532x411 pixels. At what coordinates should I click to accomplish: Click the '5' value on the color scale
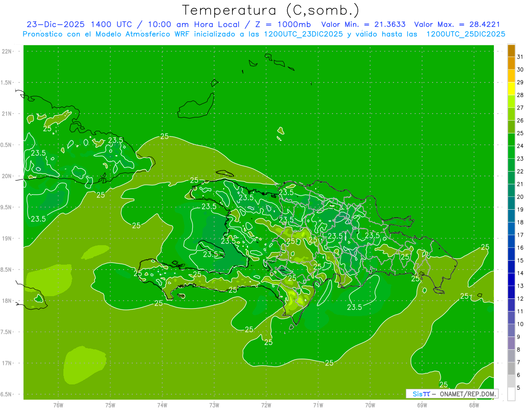[x=518, y=388]
